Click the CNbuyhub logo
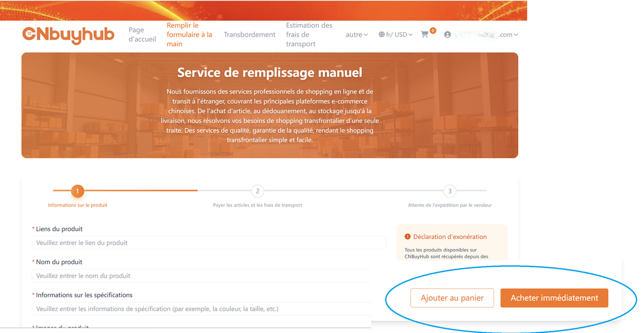The image size is (644, 333). click(68, 35)
